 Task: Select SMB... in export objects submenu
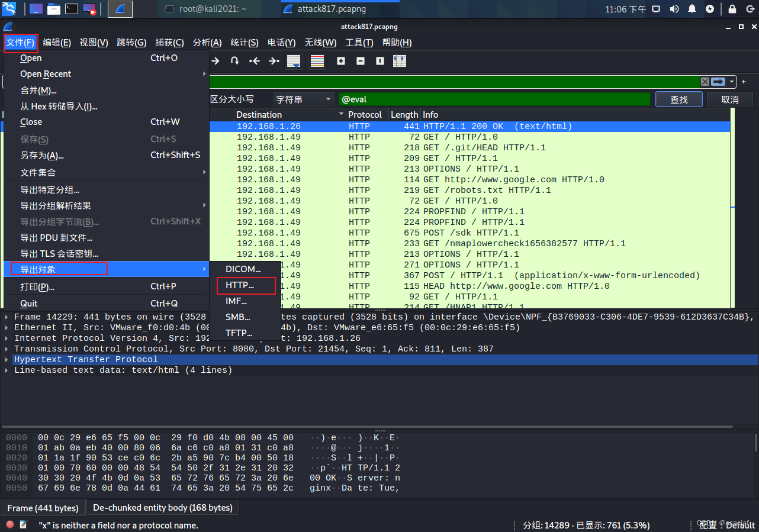pos(245,317)
